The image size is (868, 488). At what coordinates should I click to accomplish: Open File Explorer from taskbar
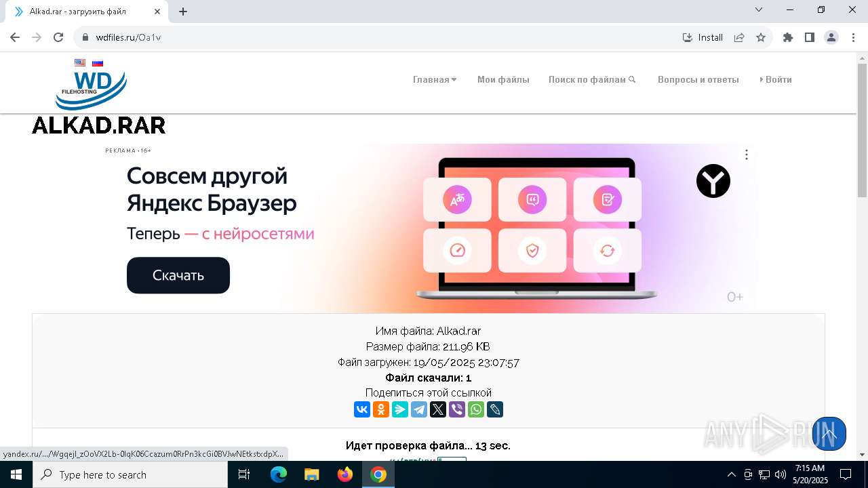pos(312,474)
